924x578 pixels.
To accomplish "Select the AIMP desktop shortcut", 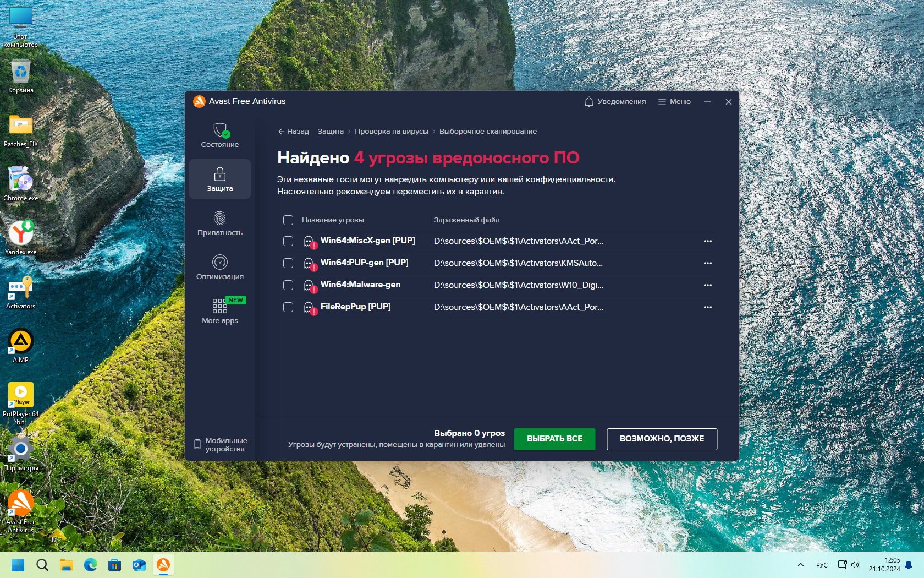I will pos(21,346).
